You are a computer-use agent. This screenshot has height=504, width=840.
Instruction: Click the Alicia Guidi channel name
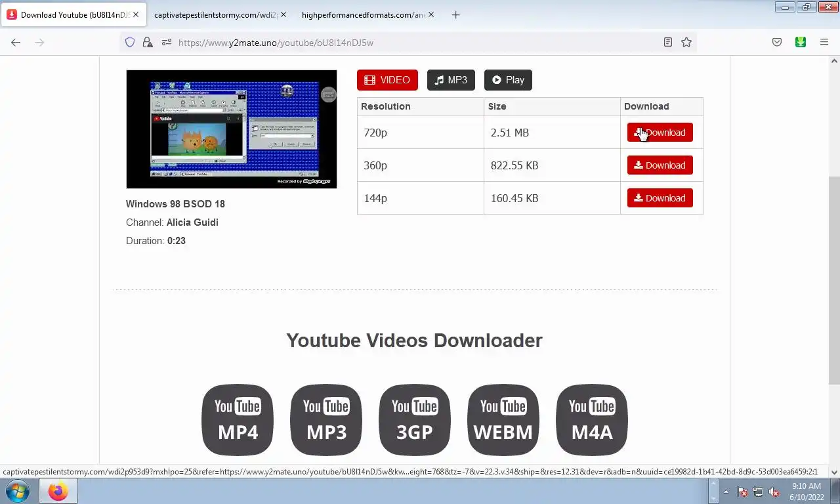click(192, 222)
